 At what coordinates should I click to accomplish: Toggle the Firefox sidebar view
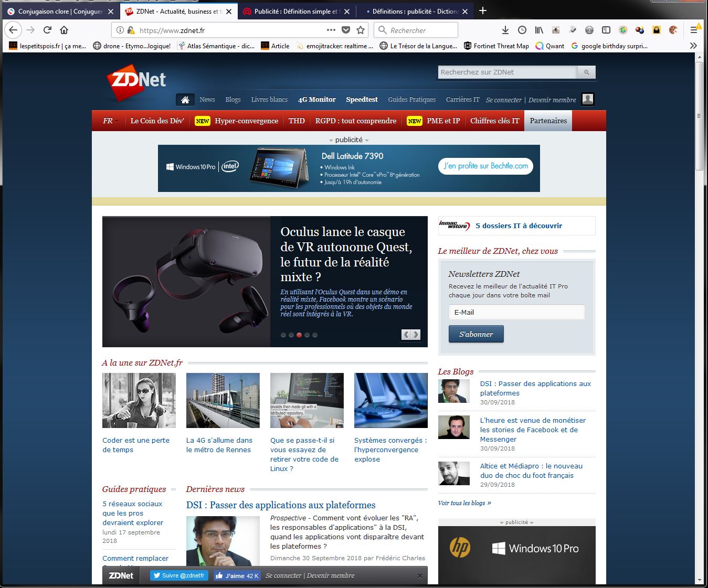point(606,30)
